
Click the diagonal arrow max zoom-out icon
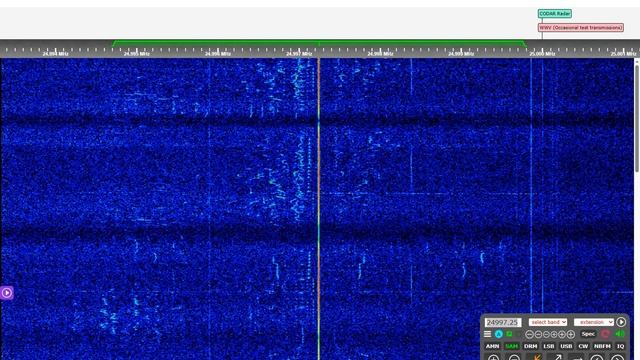point(558,357)
